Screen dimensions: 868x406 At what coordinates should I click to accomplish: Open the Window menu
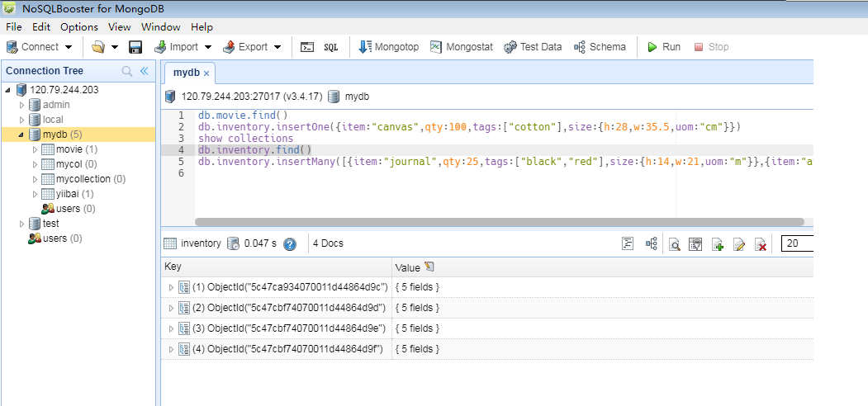click(160, 27)
